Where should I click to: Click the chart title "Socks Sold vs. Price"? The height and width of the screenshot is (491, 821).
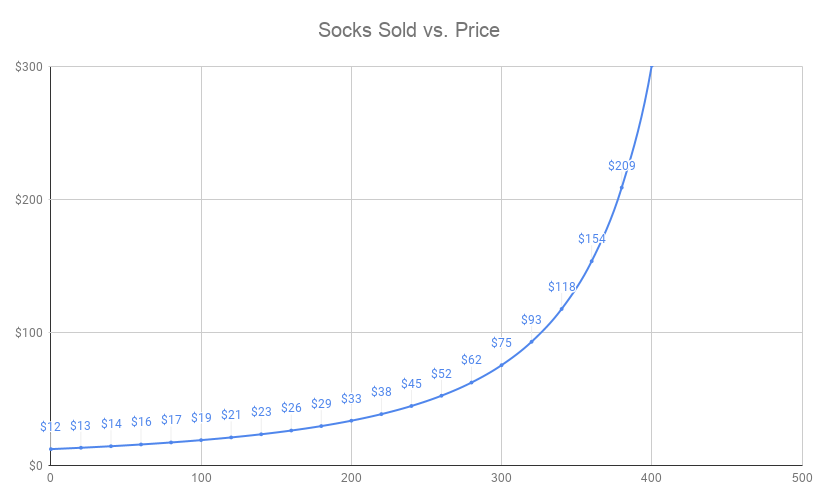[x=408, y=30]
